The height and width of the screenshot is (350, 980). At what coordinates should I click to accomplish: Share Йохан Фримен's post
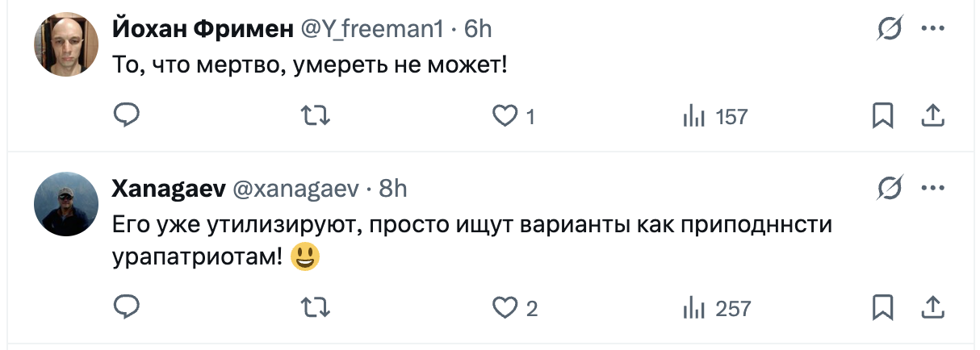point(932,116)
